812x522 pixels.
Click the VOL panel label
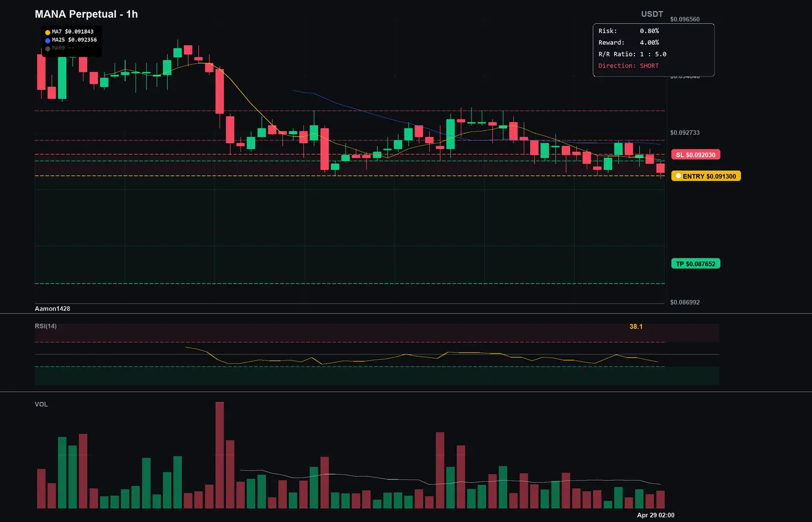(x=41, y=404)
